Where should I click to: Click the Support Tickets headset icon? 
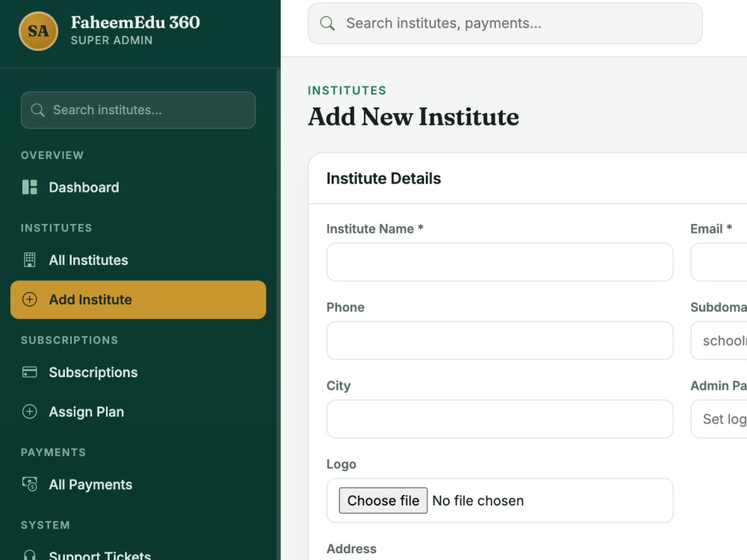coord(30,556)
